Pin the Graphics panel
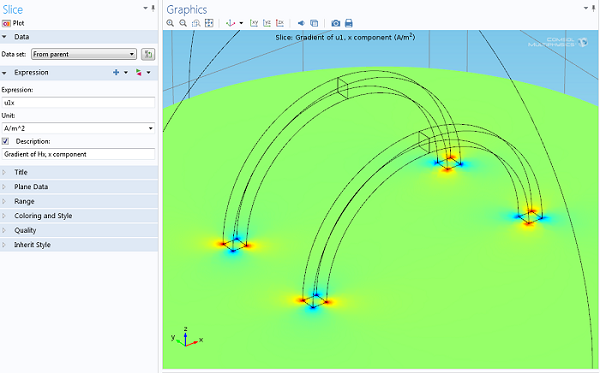This screenshot has width=600, height=373. click(x=593, y=8)
